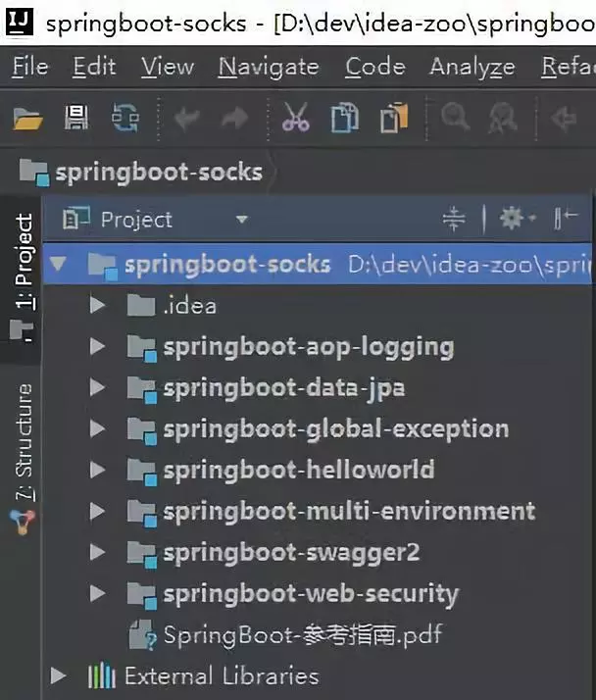Click the Cut scissors icon
This screenshot has width=596, height=700.
click(295, 117)
